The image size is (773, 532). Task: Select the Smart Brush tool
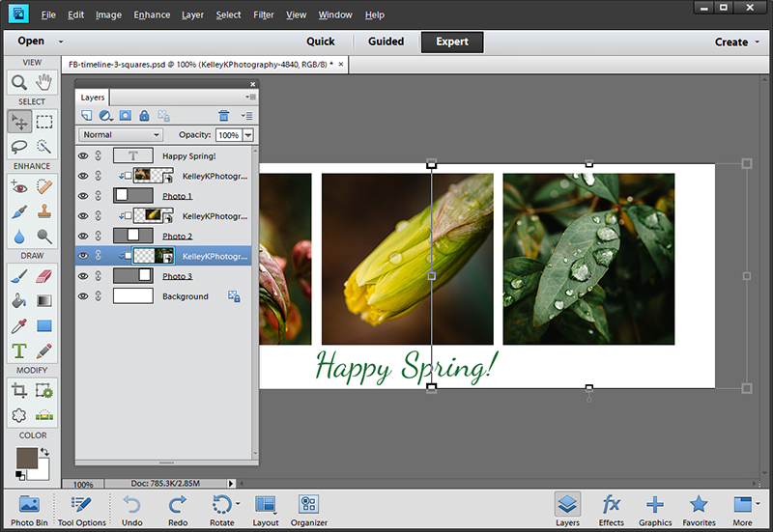19,211
